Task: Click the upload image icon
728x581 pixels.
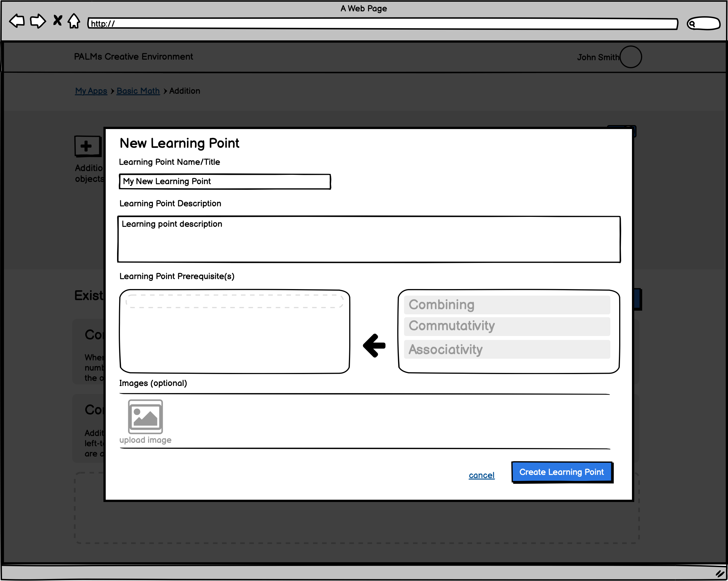Action: (x=145, y=416)
